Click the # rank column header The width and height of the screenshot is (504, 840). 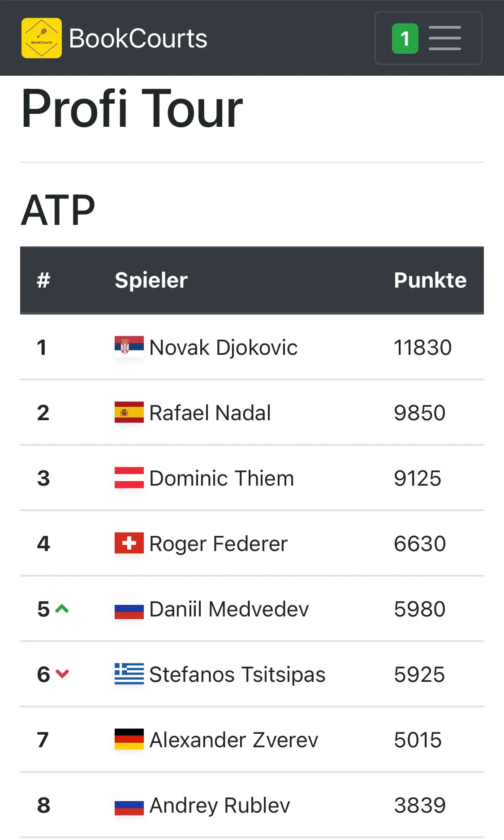(43, 280)
